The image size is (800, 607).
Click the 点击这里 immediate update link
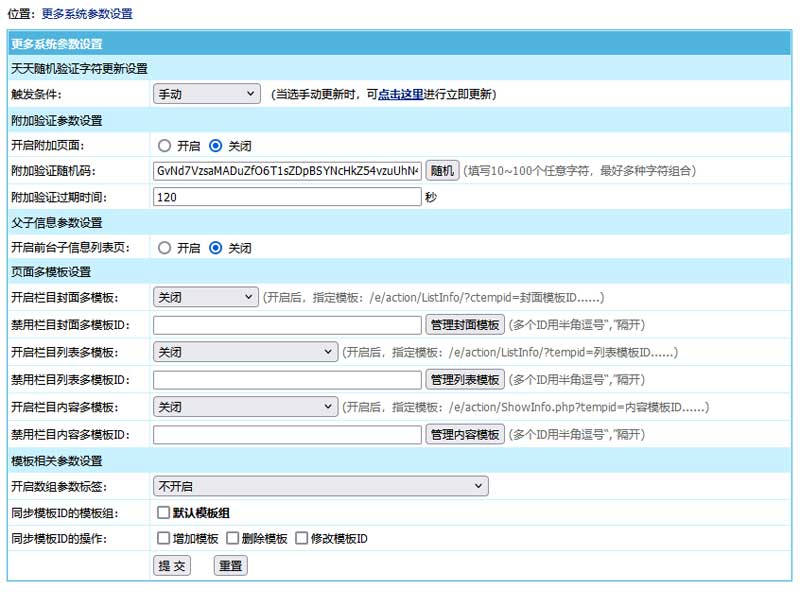tap(404, 94)
